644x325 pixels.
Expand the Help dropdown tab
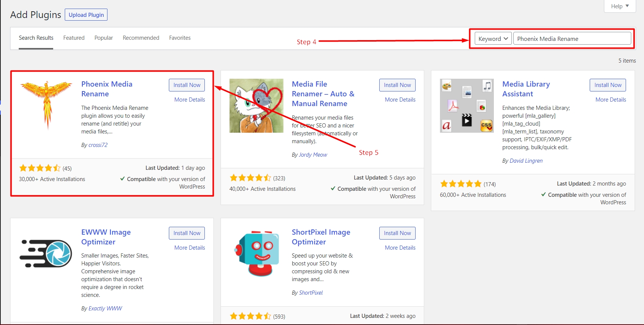(620, 6)
